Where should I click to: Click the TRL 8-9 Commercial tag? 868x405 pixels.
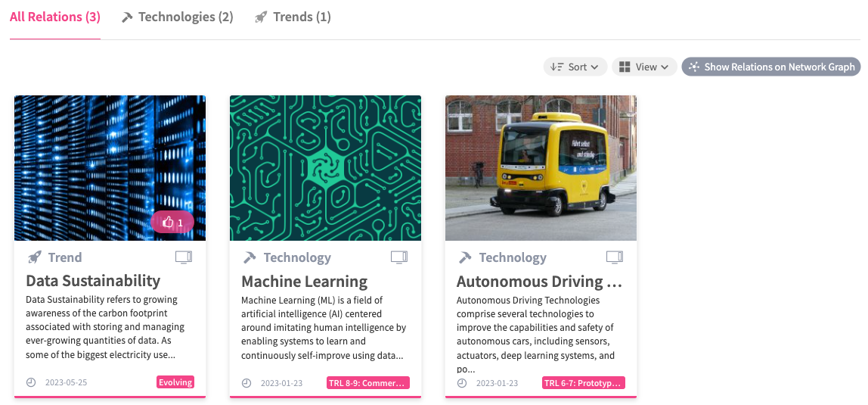367,383
